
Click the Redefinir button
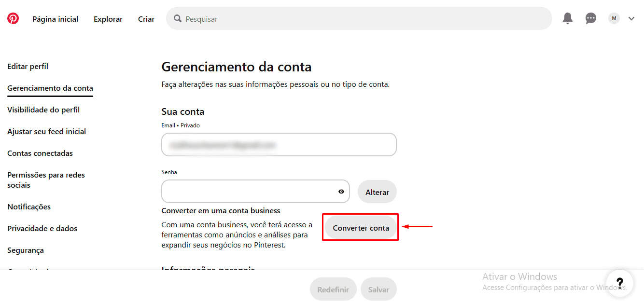(333, 289)
